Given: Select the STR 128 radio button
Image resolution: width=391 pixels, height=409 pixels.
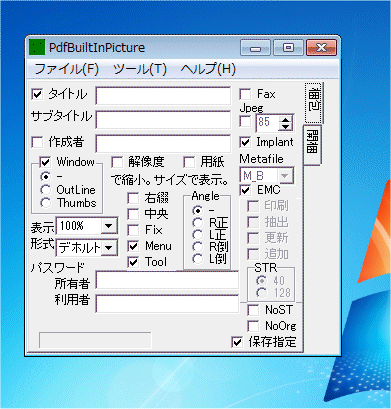Looking at the screenshot, I should pos(262,293).
